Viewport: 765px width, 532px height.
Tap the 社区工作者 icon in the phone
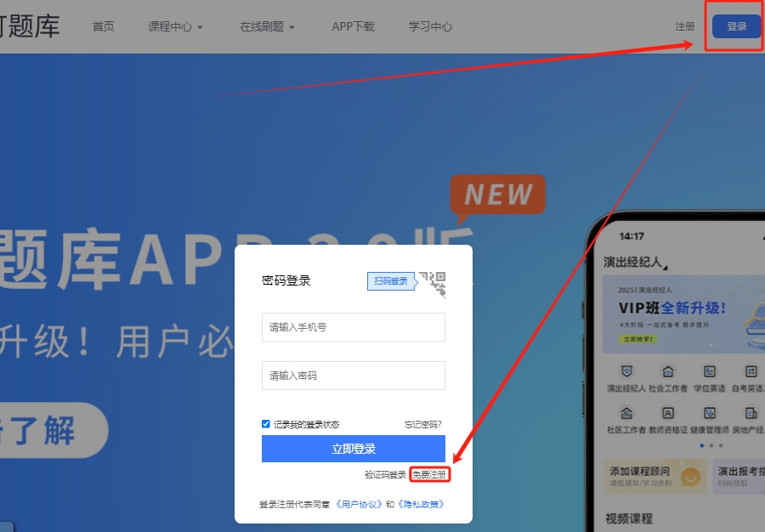[x=626, y=413]
